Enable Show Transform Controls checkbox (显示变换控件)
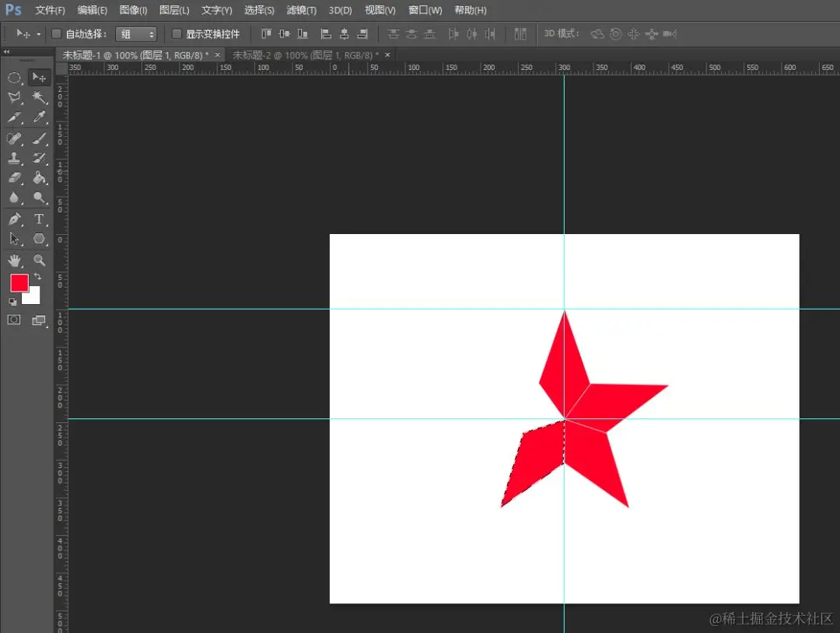This screenshot has width=840, height=633. click(177, 34)
